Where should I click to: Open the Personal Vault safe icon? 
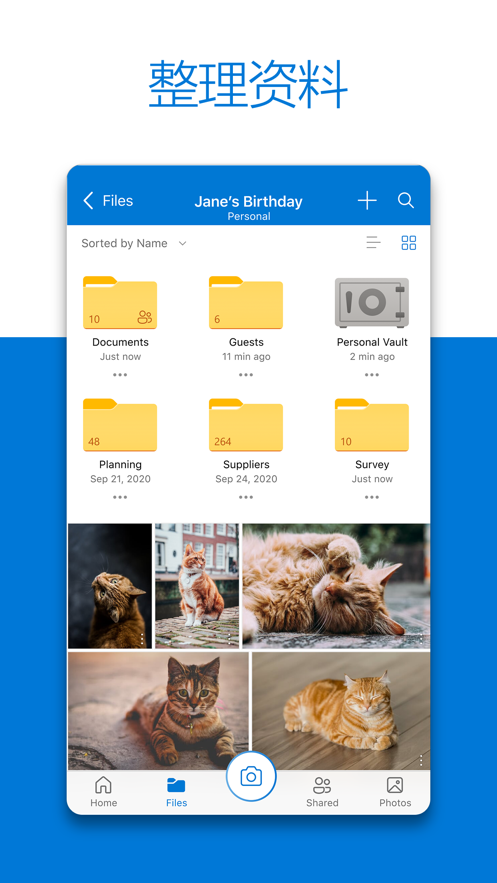tap(371, 302)
